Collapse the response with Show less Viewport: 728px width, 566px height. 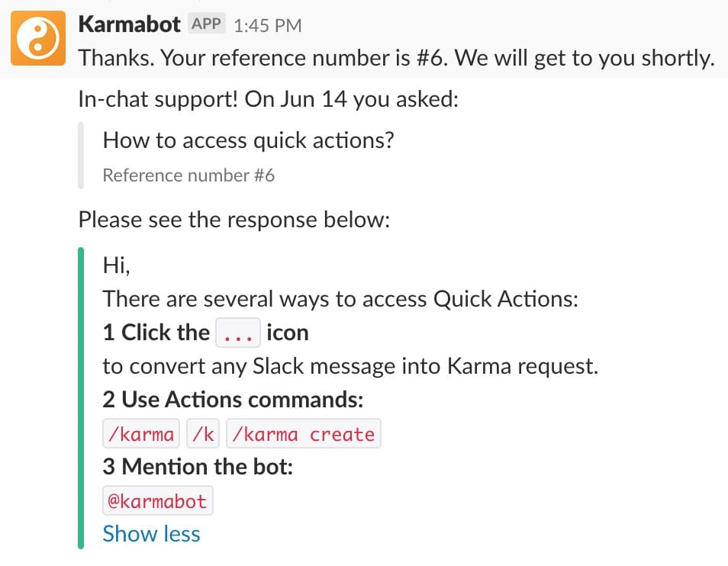151,534
